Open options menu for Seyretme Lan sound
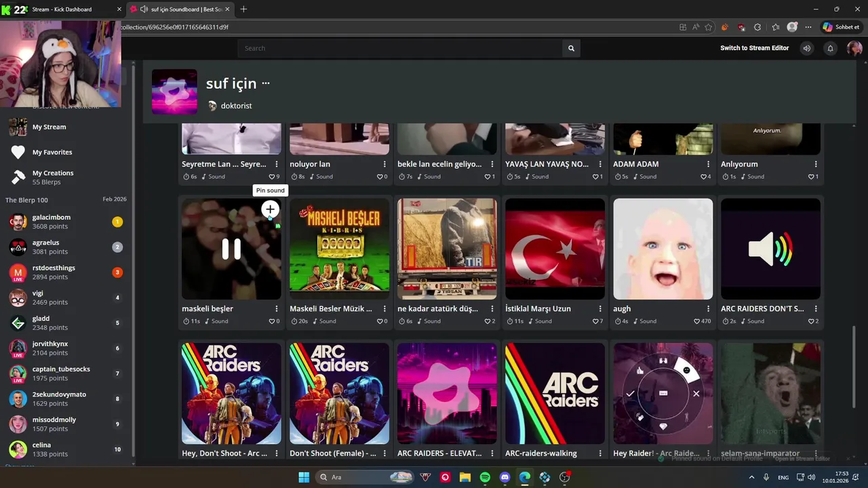This screenshot has width=868, height=488. tap(277, 164)
